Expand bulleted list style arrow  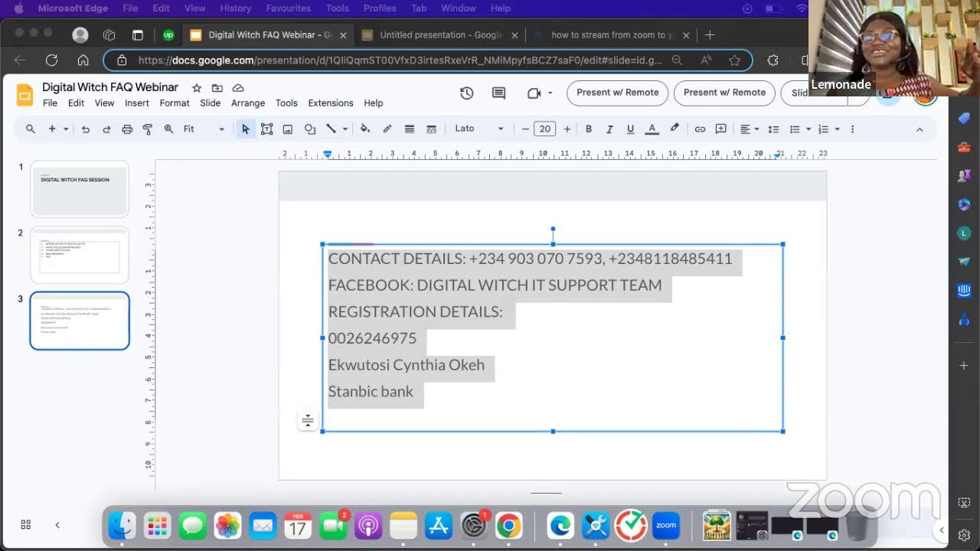[x=808, y=129]
